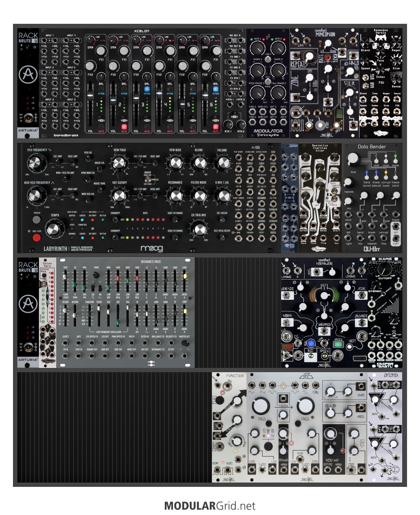Toggle XFADE on Xcelon channel 6

(x=216, y=89)
